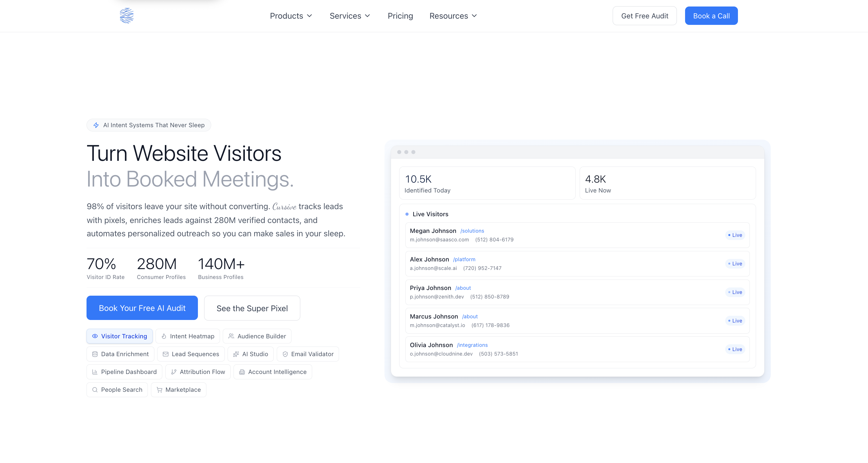Click the Book a Call button

coord(711,16)
